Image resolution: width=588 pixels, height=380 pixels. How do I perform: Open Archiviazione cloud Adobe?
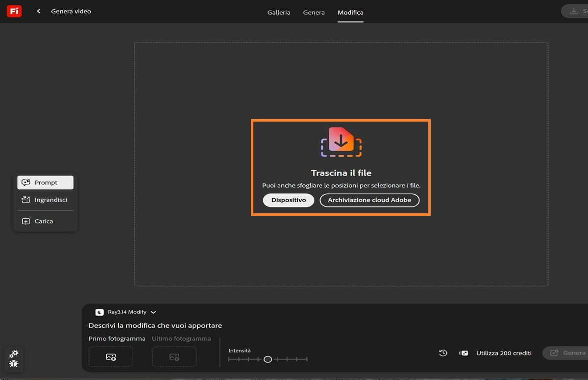(369, 200)
